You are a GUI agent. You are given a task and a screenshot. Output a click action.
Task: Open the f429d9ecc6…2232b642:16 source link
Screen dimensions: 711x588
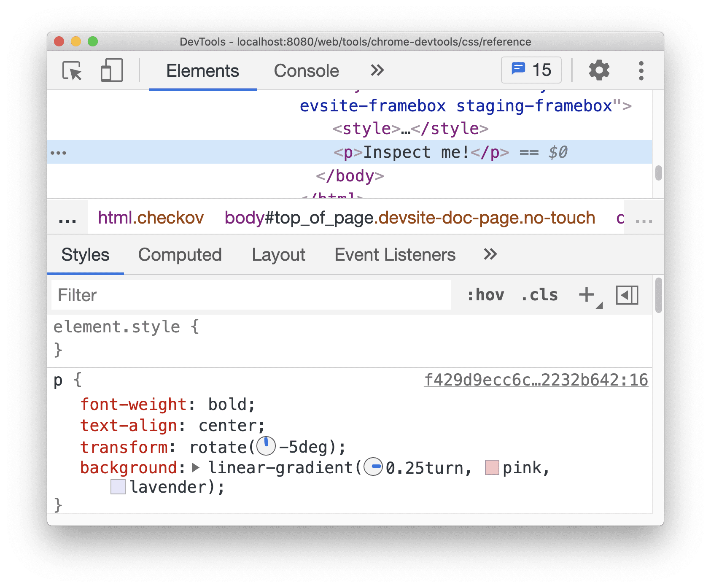click(536, 380)
